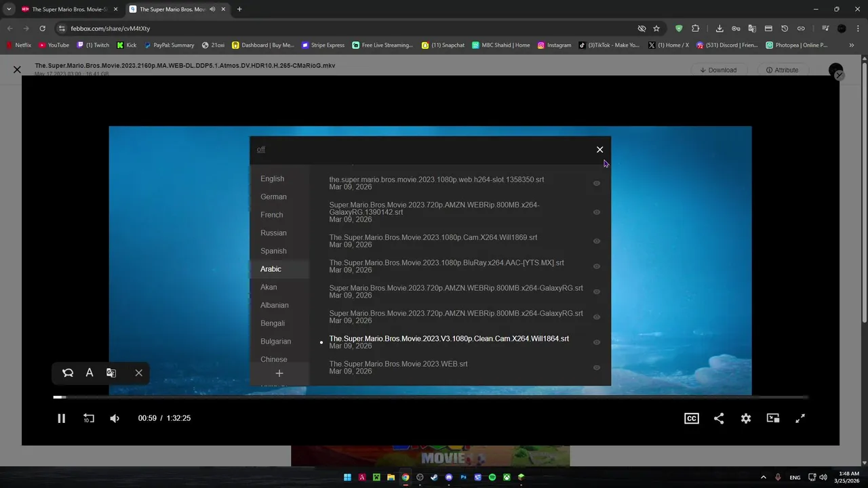Launch Steam from taskbar
This screenshot has height=488, width=868.
[x=434, y=477]
